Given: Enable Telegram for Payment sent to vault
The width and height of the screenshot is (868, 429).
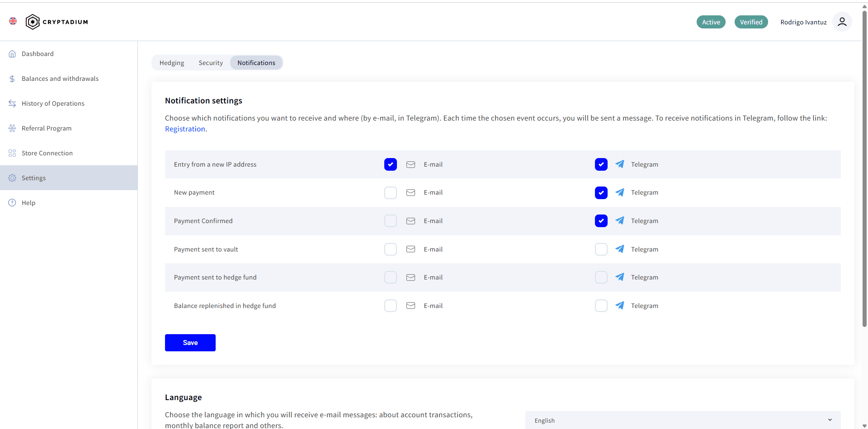Looking at the screenshot, I should click(x=601, y=249).
